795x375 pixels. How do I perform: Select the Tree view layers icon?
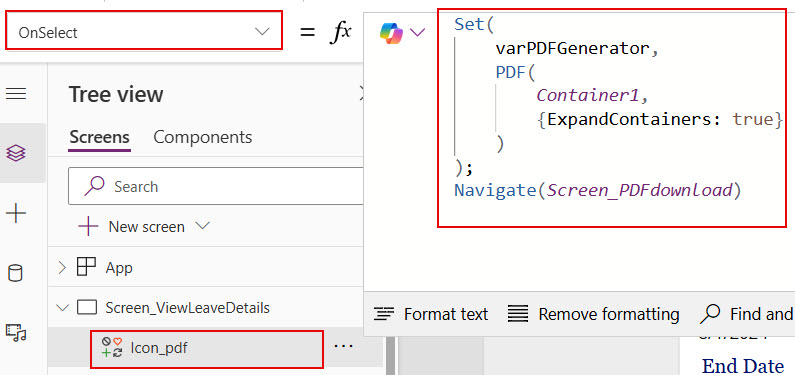click(x=16, y=153)
